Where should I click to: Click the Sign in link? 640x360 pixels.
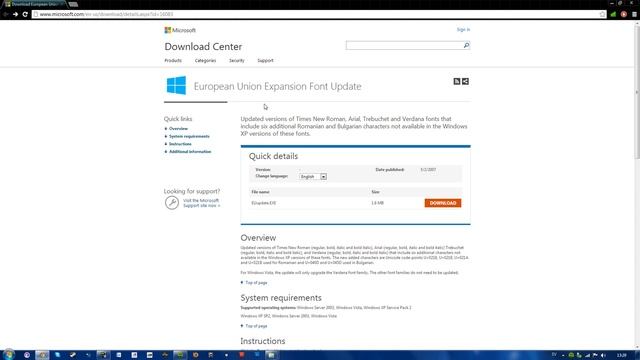463,29
